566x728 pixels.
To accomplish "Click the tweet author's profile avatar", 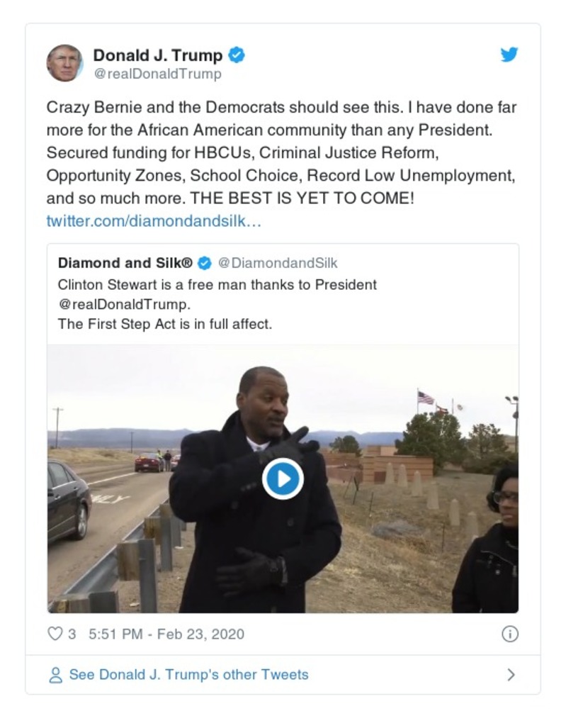I will 64,62.
